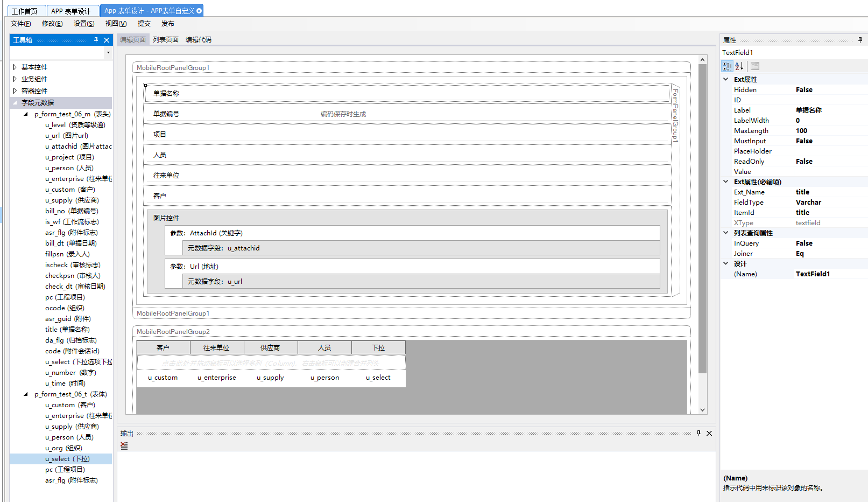Viewport: 868px width, 502px height.
Task: Collapse the 字段元数据 category
Action: pyautogui.click(x=15, y=103)
